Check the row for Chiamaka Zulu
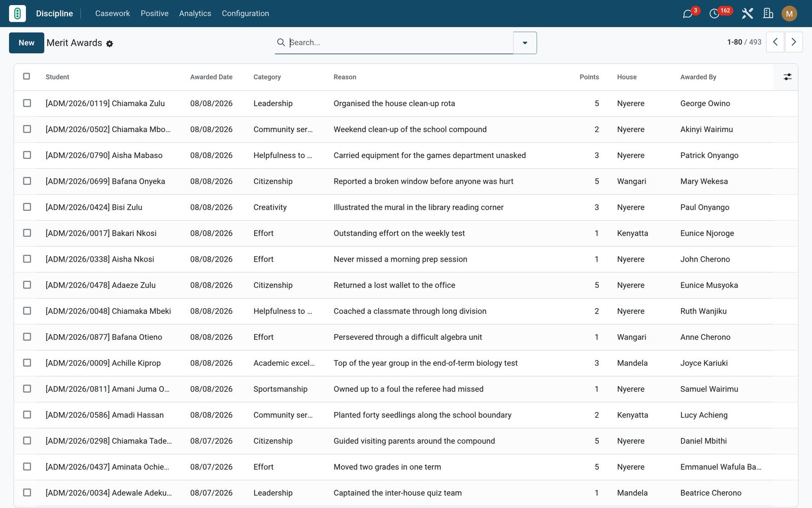Image resolution: width=812 pixels, height=508 pixels. pyautogui.click(x=27, y=103)
